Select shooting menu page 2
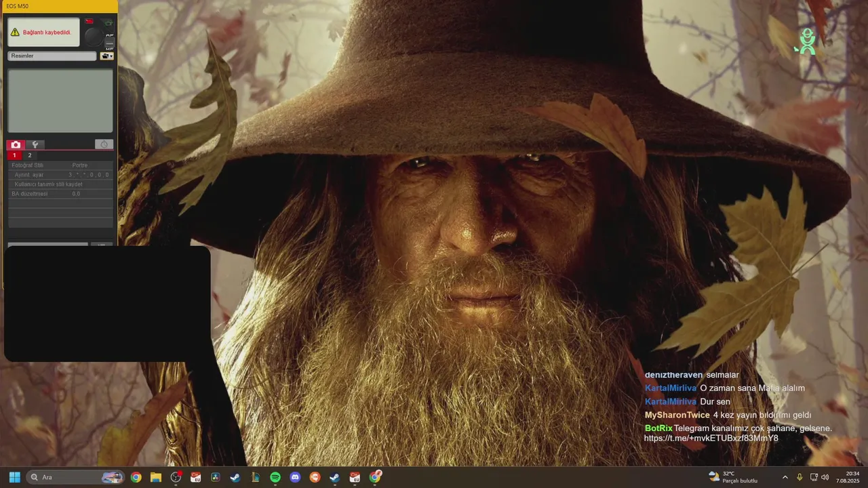 [x=29, y=155]
